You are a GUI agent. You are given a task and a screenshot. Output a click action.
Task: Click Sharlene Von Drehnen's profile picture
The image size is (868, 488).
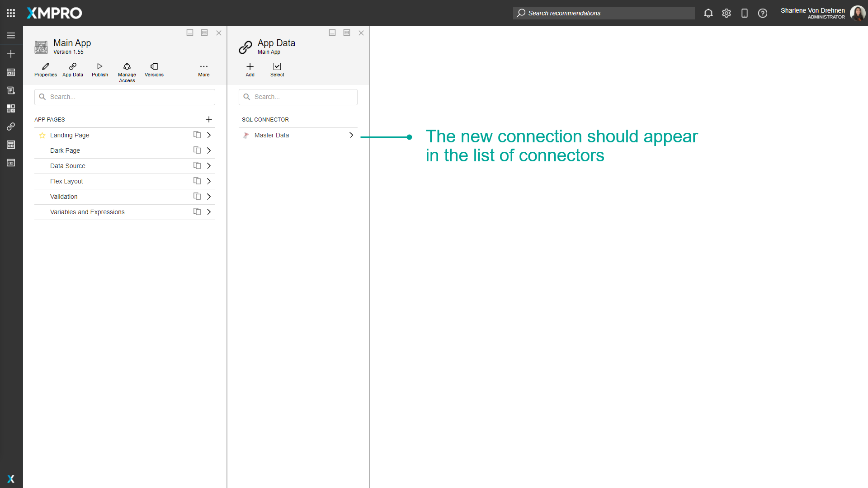(858, 13)
